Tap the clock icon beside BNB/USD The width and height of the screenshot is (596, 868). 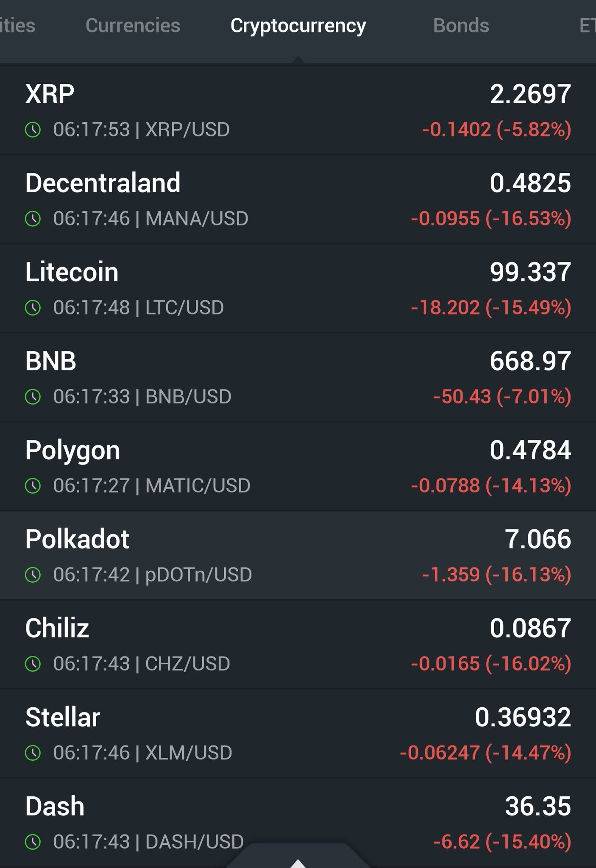(33, 397)
